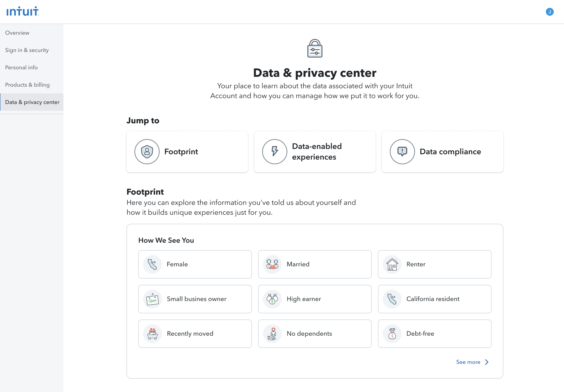564x392 pixels.
Task: Select the No dependents card
Action: click(x=315, y=334)
